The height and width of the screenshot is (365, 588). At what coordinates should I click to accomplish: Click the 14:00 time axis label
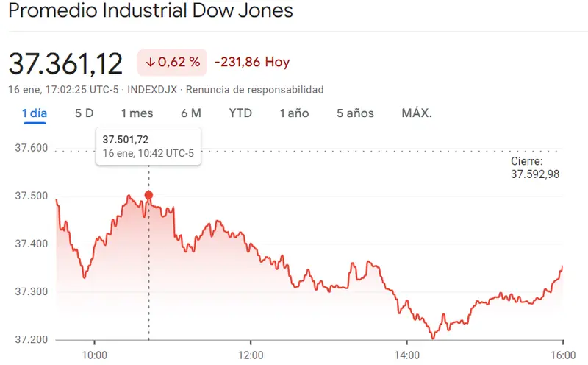pos(406,354)
